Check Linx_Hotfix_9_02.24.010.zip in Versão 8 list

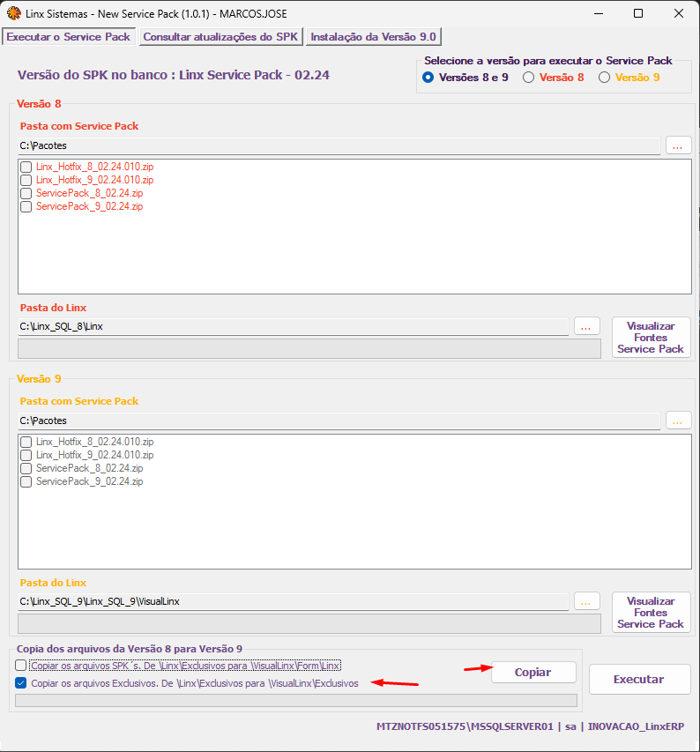tap(26, 181)
